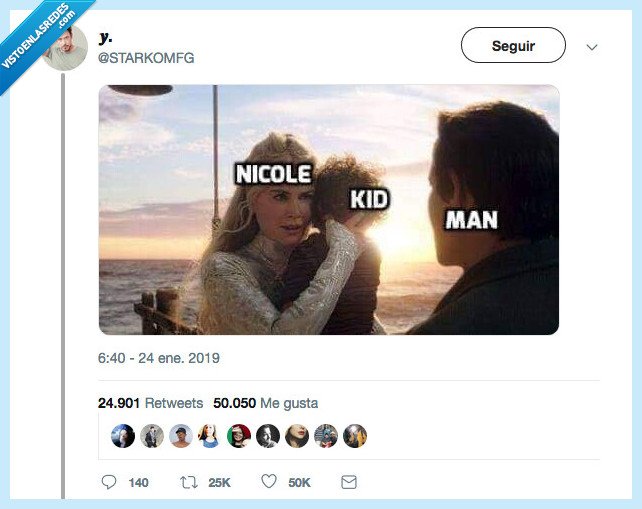642x509 pixels.
Task: Like the tweet with the heart icon
Action: 268,482
